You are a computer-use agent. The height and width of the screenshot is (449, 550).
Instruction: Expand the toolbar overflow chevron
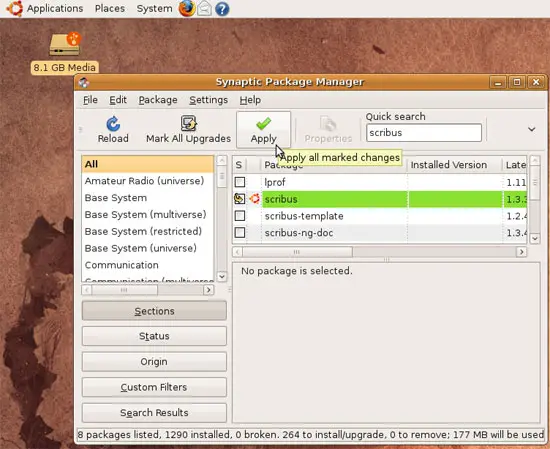[x=532, y=129]
